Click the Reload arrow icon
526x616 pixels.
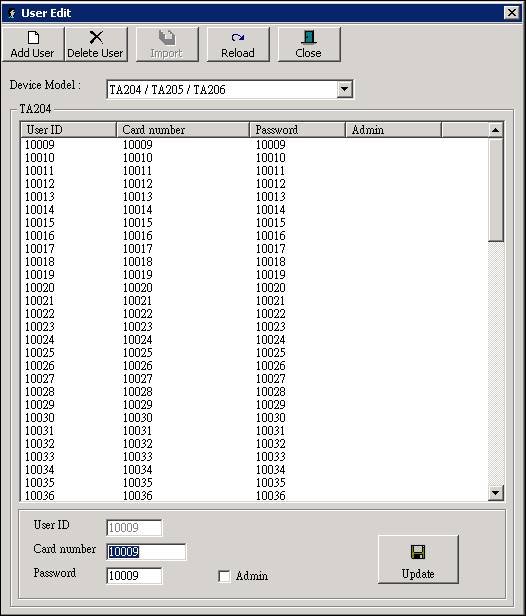[x=238, y=38]
